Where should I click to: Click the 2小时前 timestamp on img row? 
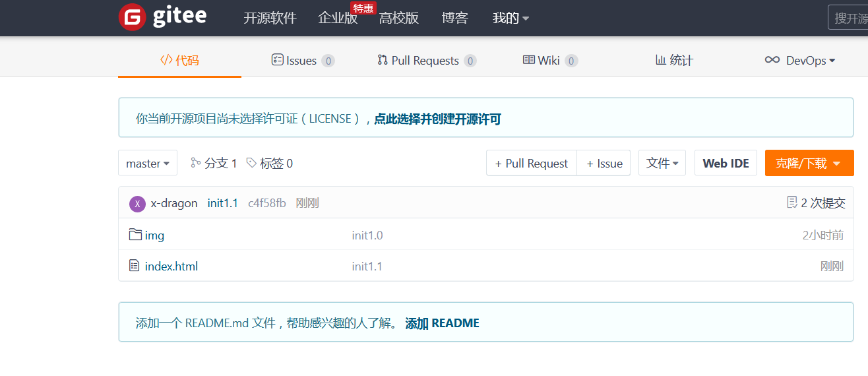(x=823, y=235)
